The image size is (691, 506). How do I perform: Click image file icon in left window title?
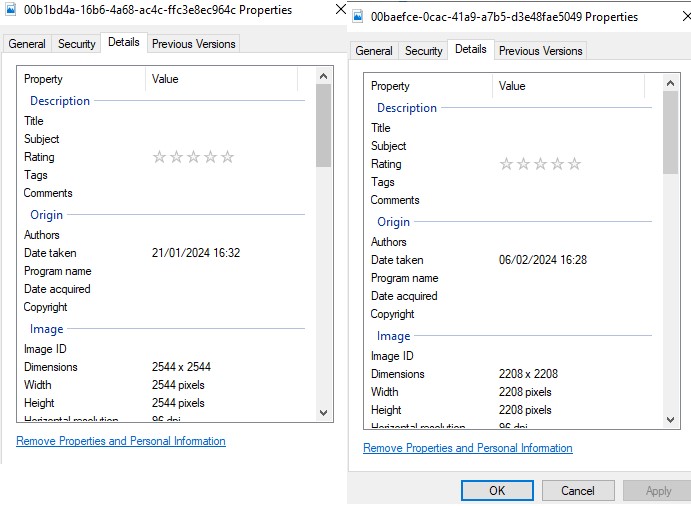coord(11,9)
